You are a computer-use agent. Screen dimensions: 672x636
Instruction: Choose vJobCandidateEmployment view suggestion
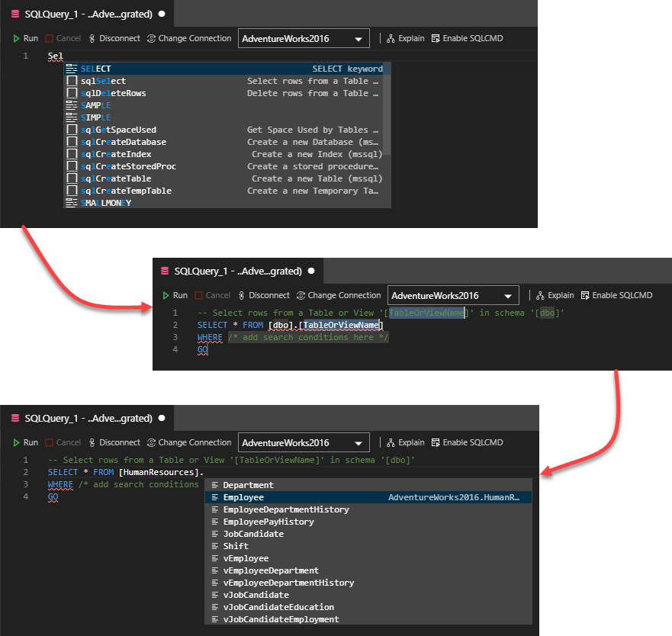(368, 619)
